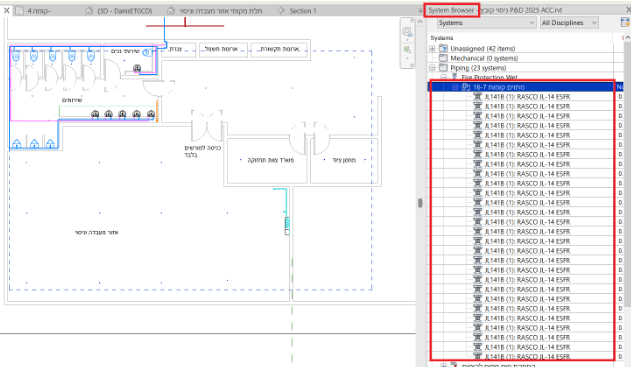Select the room label צנרת

[x=175, y=49]
